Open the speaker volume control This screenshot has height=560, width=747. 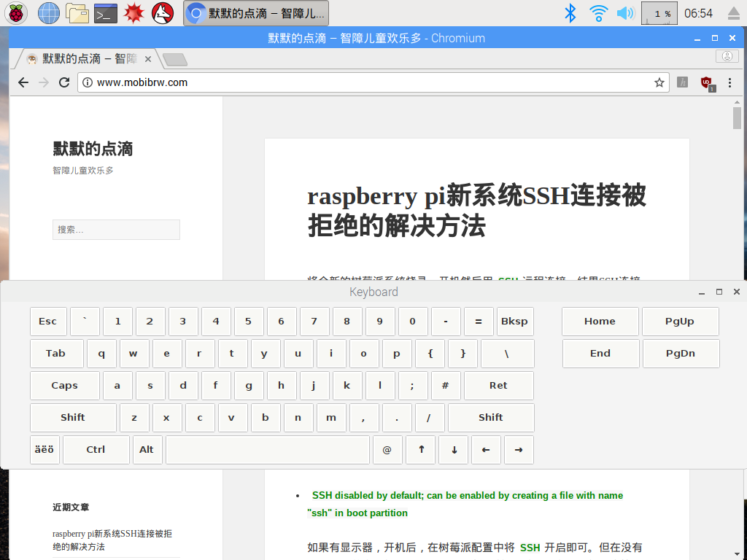(624, 12)
